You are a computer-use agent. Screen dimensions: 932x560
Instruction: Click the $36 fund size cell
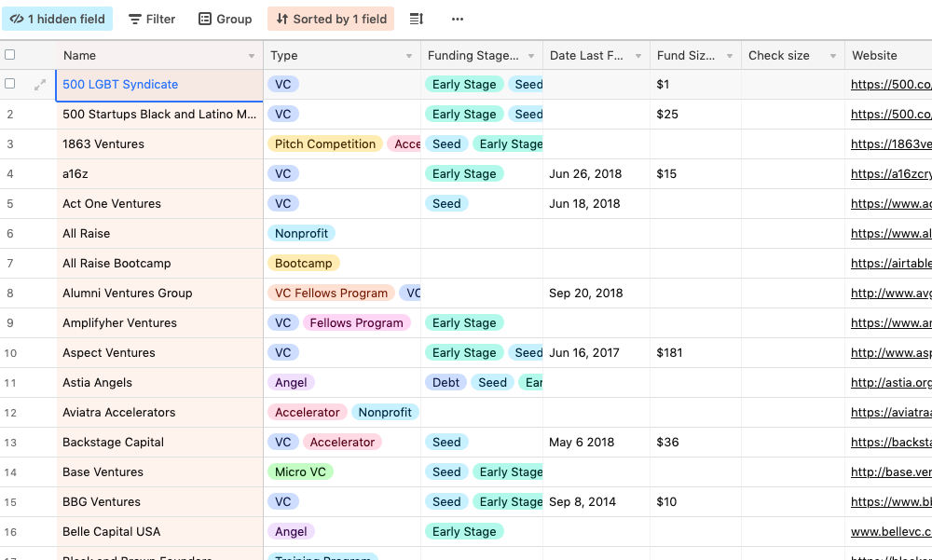(695, 443)
